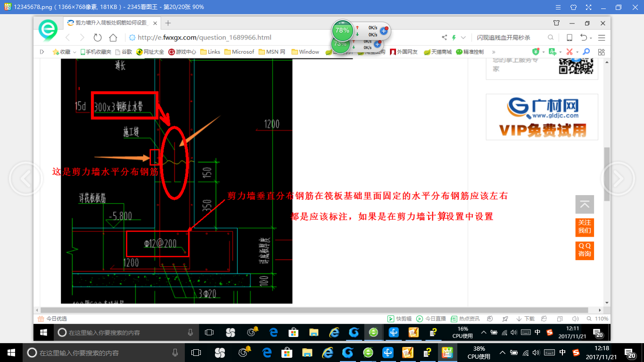Viewport: 644px width, 362px height.
Task: Open the 收藏 bookmarks dropdown
Action: 64,52
